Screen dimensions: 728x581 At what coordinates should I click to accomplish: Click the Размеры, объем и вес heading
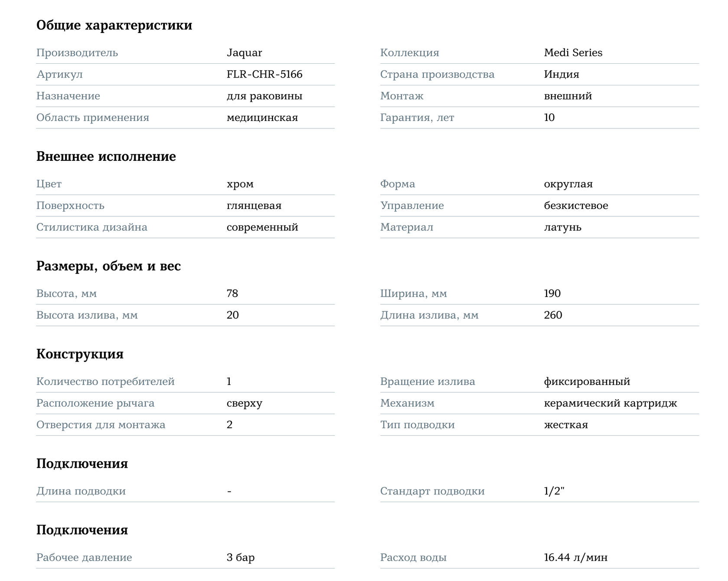click(108, 266)
